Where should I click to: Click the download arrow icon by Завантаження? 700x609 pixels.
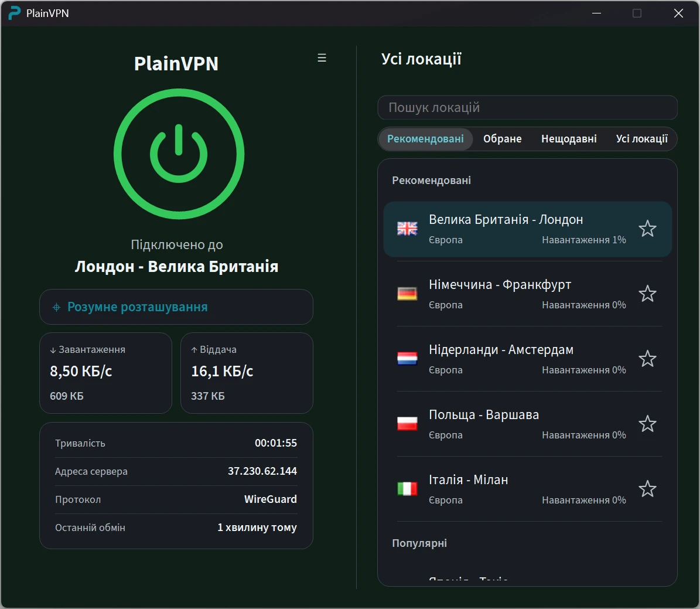point(53,351)
